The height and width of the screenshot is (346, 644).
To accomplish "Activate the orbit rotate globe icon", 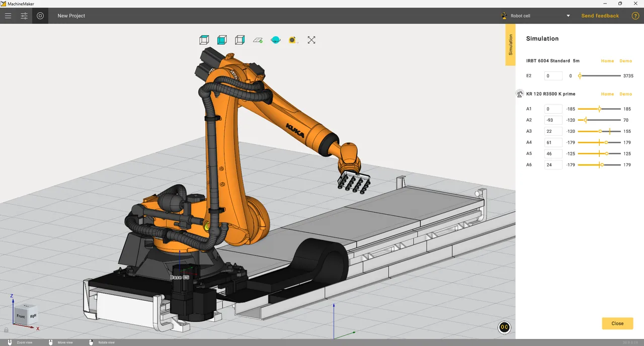I will point(276,40).
